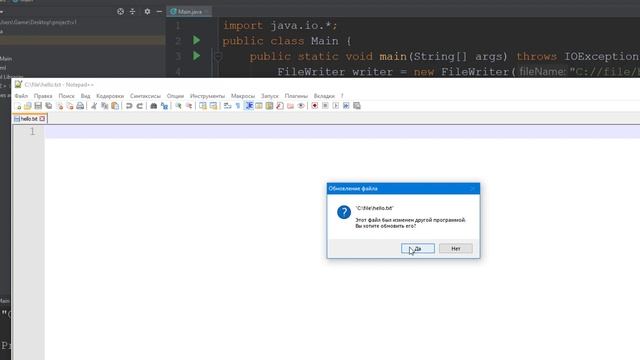Click the Copy icon in Notepad++ toolbar
The image size is (640, 360).
(104, 106)
